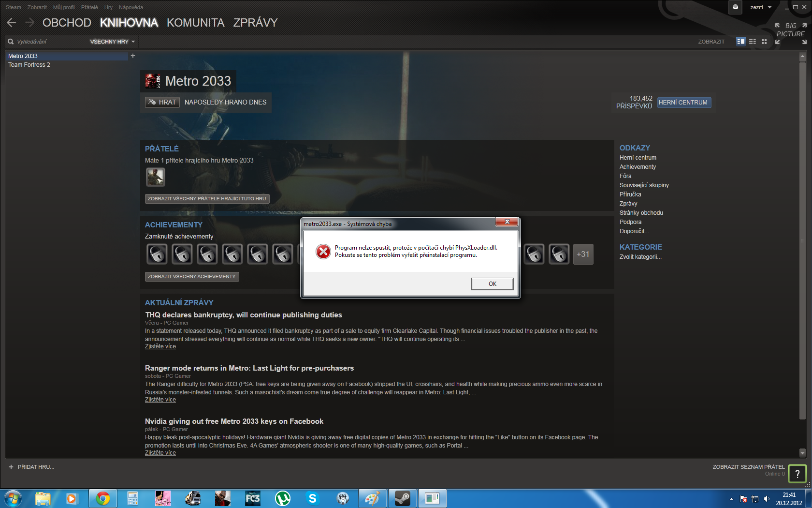Switch library to grid view
Screen dimensions: 812x508
click(764, 42)
